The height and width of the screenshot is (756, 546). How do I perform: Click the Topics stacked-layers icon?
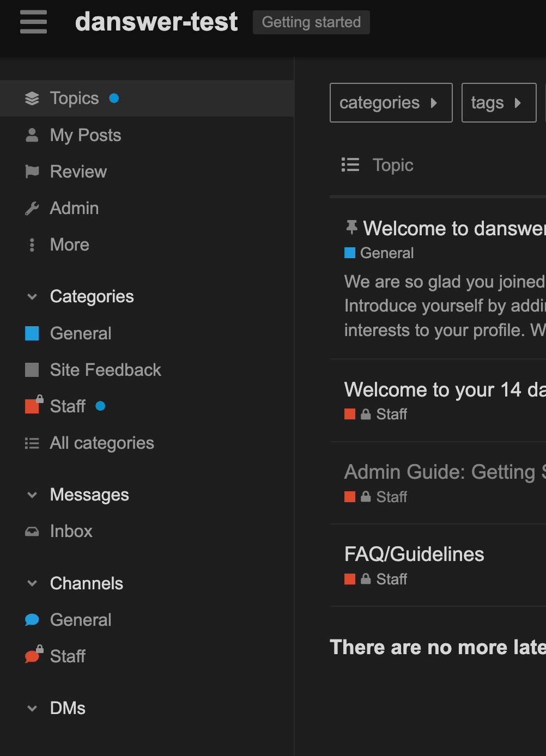pyautogui.click(x=32, y=98)
